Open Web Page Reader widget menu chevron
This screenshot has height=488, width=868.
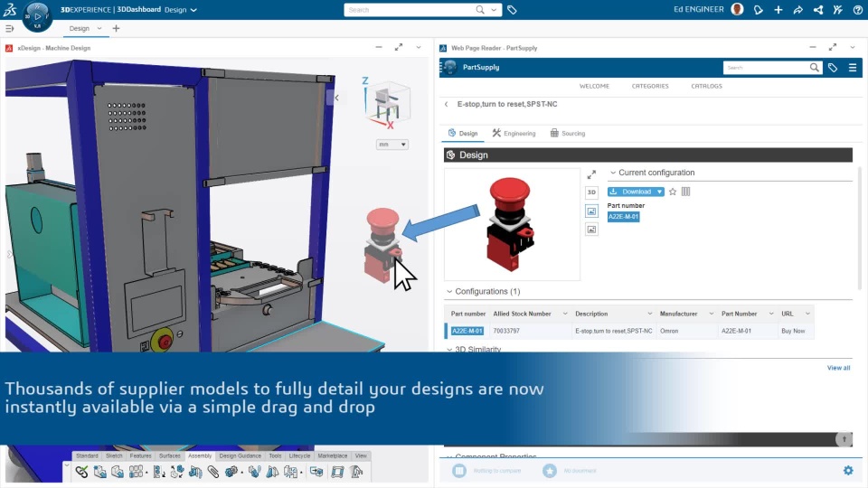pyautogui.click(x=853, y=48)
